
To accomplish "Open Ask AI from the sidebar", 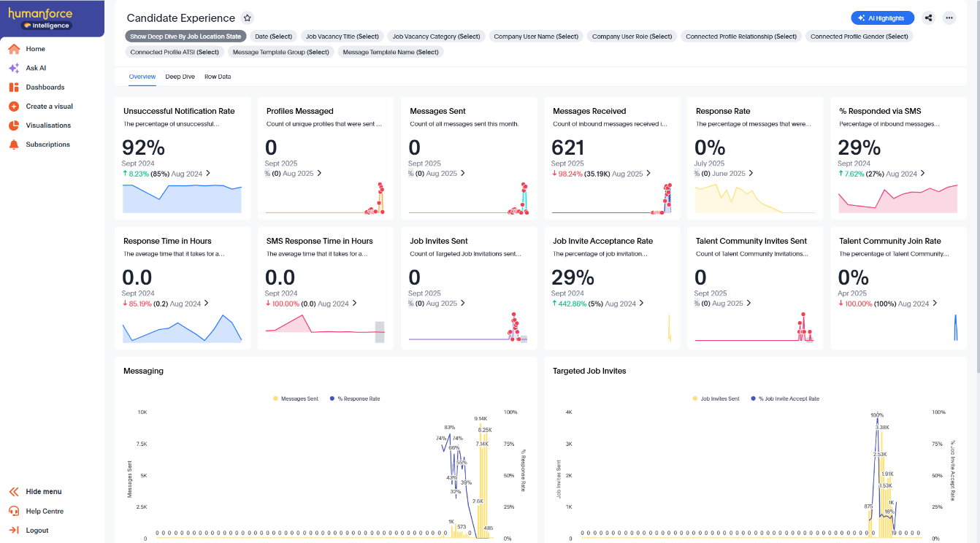I will (x=12, y=68).
